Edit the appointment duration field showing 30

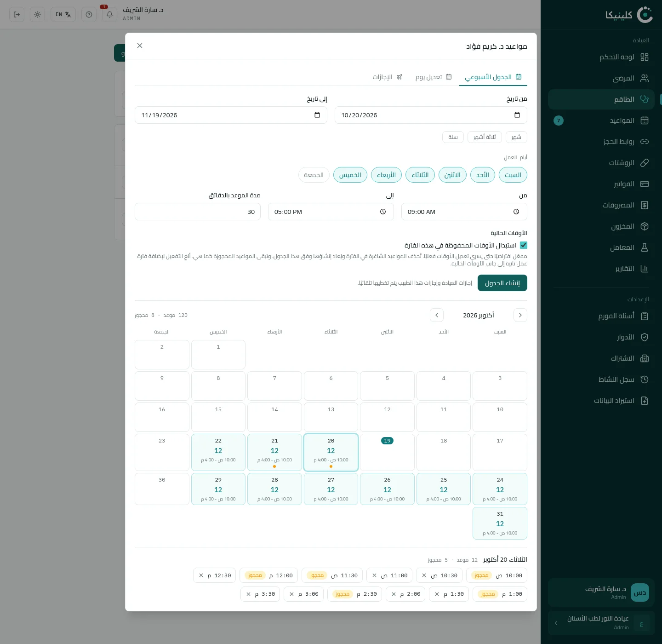(198, 212)
